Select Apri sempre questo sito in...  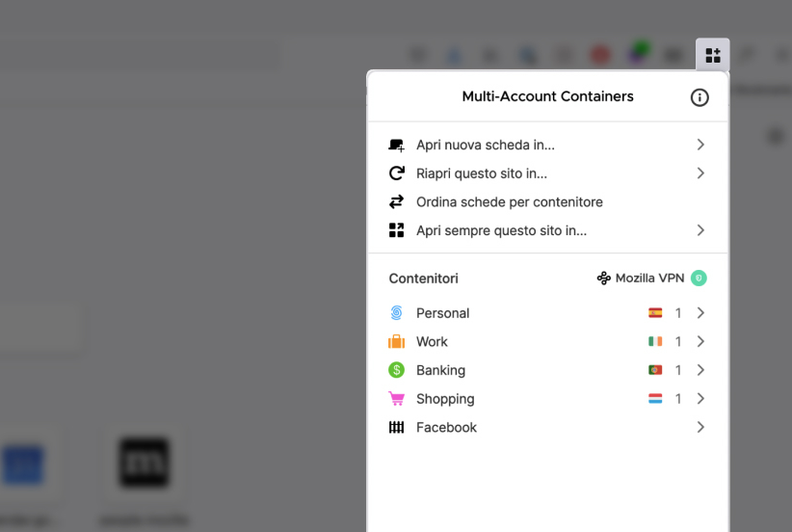click(x=547, y=230)
